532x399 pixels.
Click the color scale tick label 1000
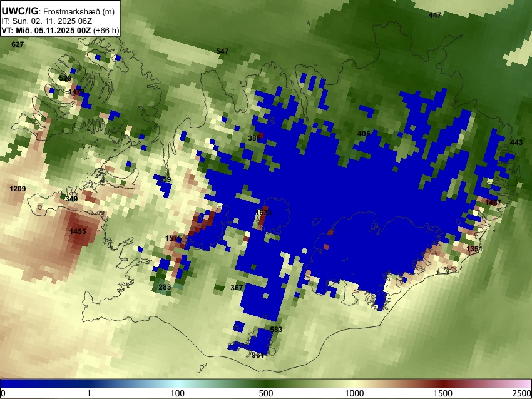[354, 393]
